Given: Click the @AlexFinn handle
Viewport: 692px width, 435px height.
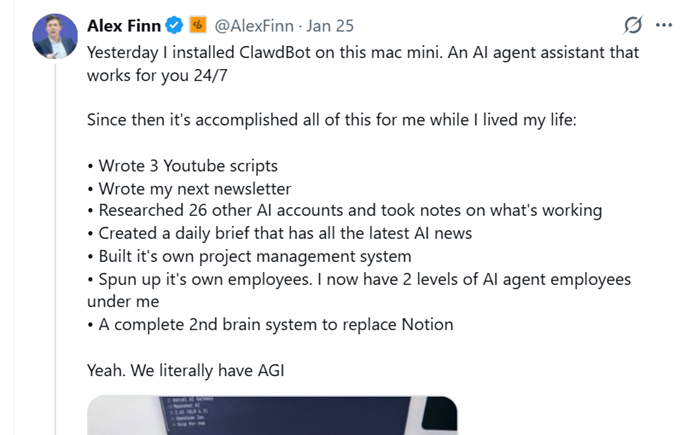Looking at the screenshot, I should 257,25.
